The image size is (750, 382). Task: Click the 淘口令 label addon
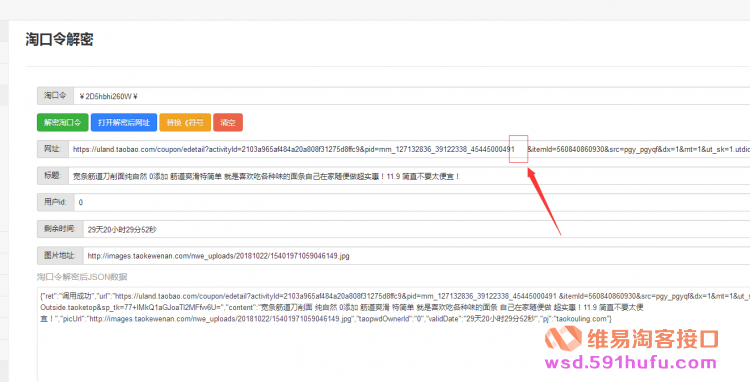[x=55, y=96]
